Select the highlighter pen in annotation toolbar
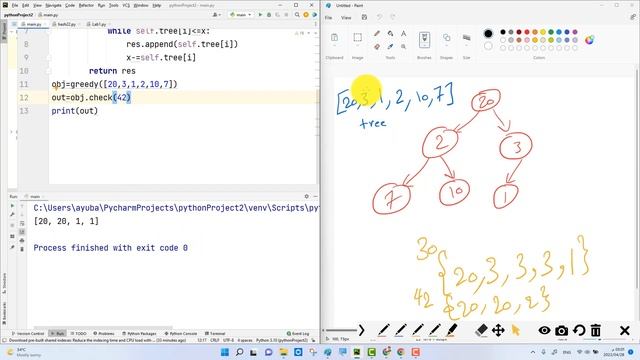 451,330
